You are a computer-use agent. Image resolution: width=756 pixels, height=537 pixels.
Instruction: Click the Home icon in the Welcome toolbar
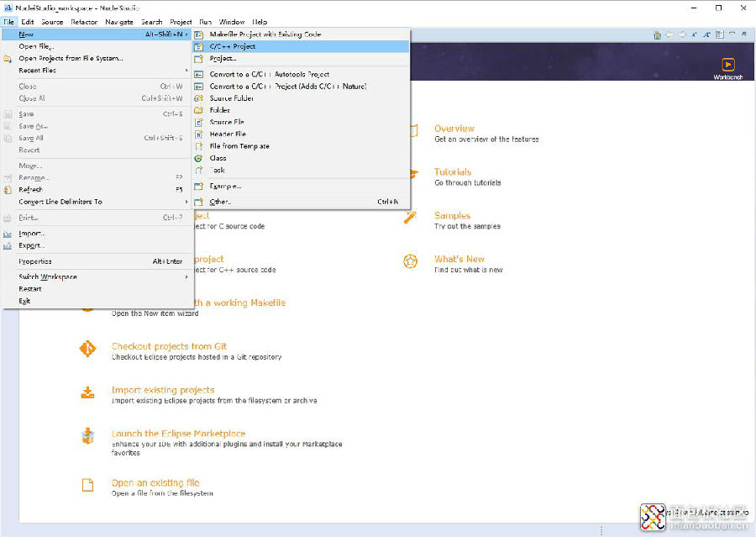pyautogui.click(x=657, y=34)
